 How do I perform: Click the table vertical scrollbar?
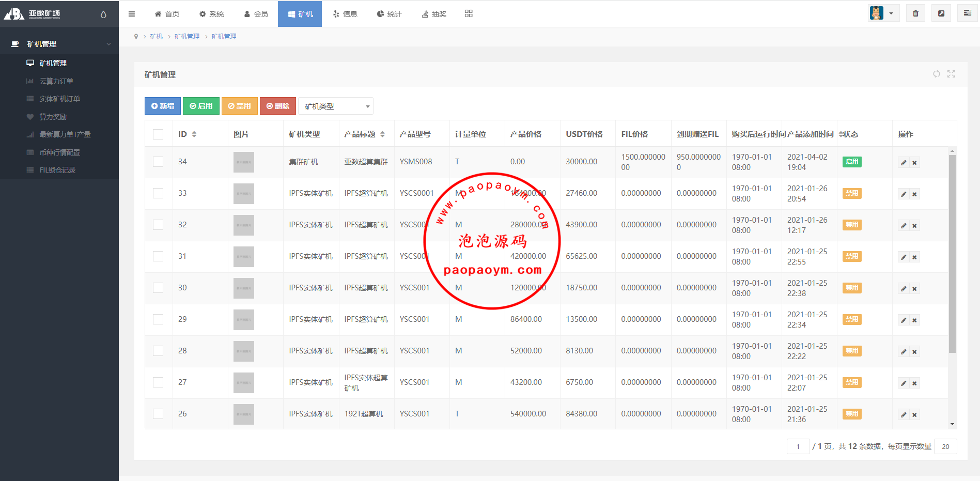pos(952,253)
